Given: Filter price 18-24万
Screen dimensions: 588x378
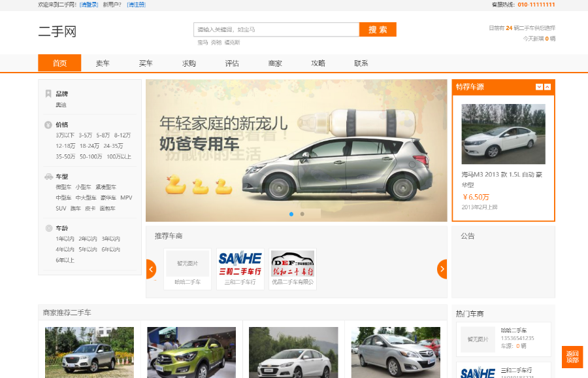Looking at the screenshot, I should [x=90, y=146].
